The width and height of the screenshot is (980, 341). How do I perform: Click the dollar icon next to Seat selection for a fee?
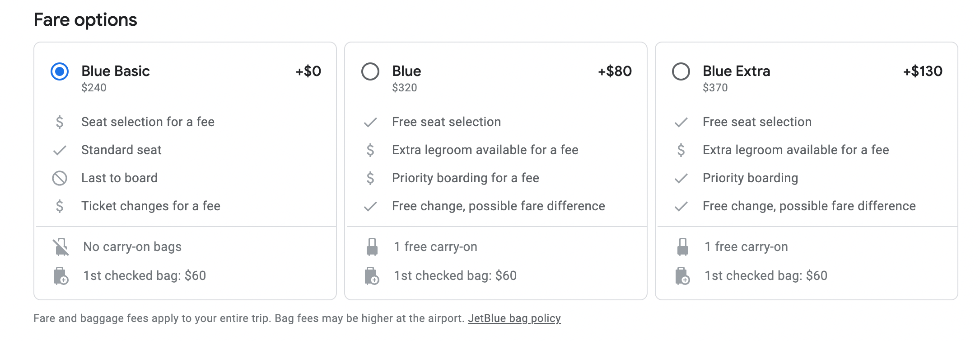60,122
